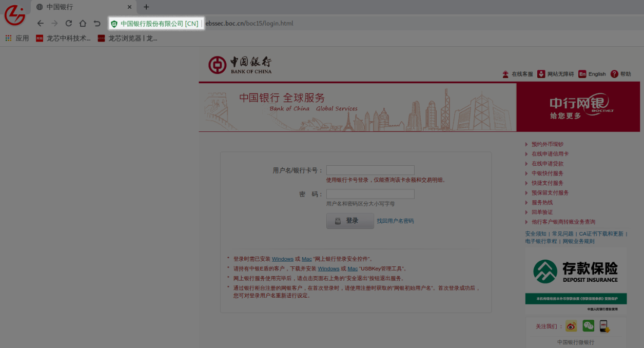Click the 密码 password field

tap(370, 194)
